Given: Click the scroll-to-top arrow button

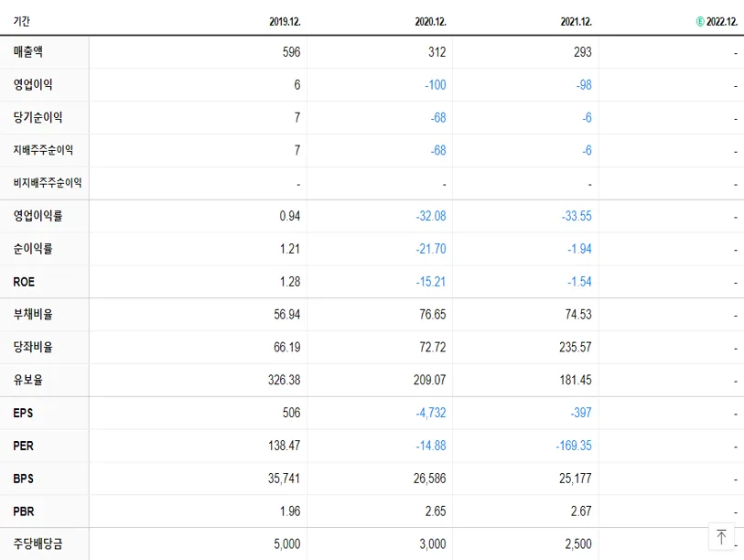Looking at the screenshot, I should point(721,537).
